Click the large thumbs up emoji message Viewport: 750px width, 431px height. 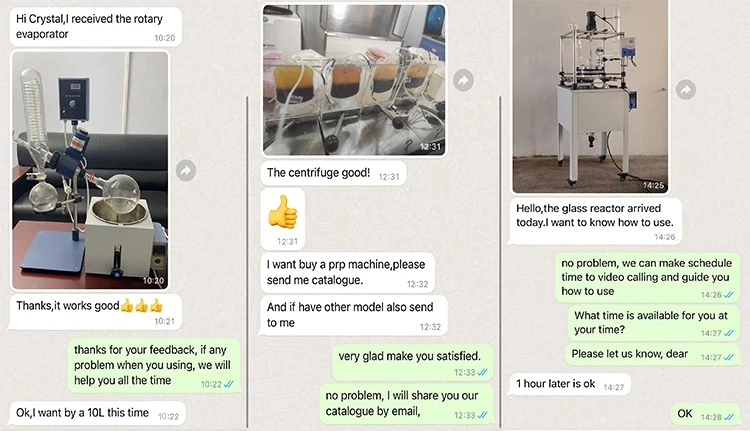click(283, 219)
